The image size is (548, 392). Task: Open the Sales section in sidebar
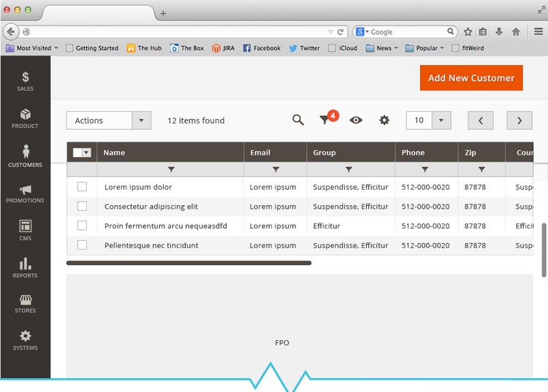[x=25, y=80]
